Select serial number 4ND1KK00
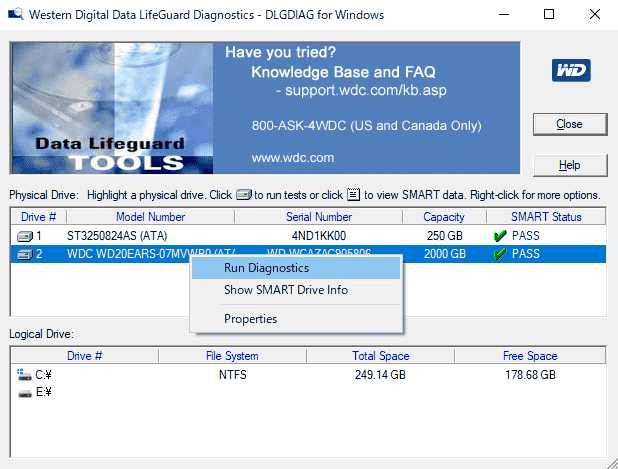Viewport: 618px width, 469px height. (319, 236)
